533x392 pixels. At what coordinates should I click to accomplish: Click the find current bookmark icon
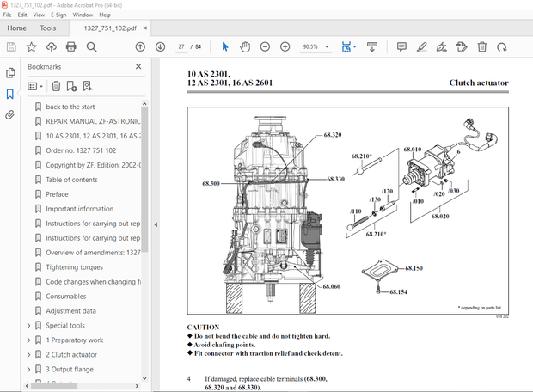[x=88, y=86]
